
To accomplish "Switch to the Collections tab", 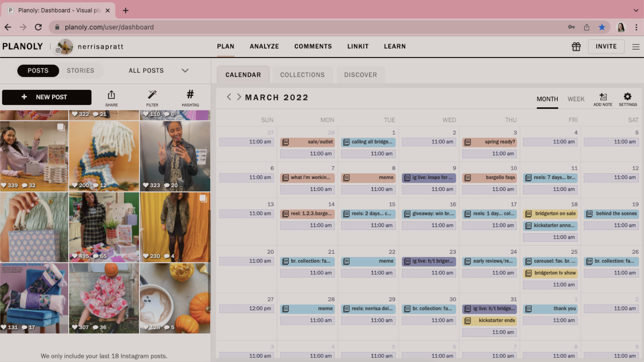I will pyautogui.click(x=302, y=75).
